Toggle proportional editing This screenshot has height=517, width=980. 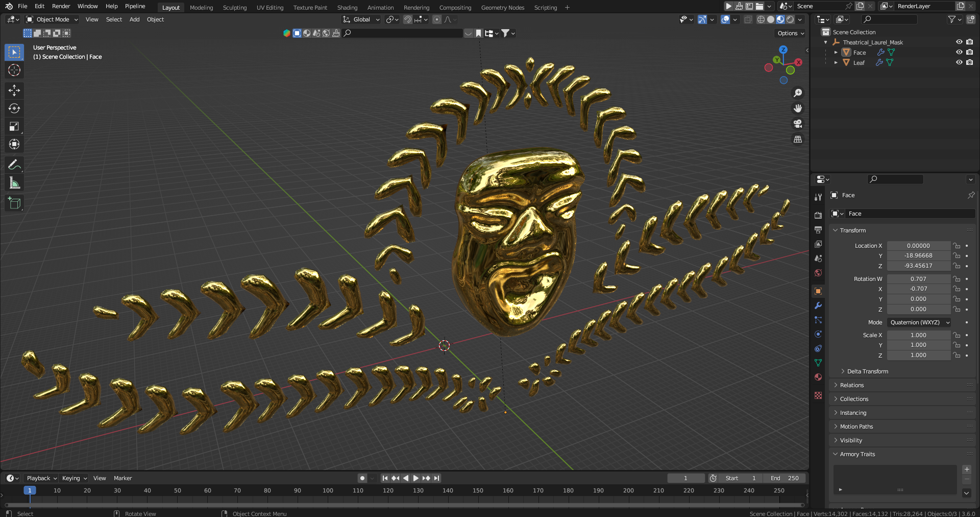point(436,19)
